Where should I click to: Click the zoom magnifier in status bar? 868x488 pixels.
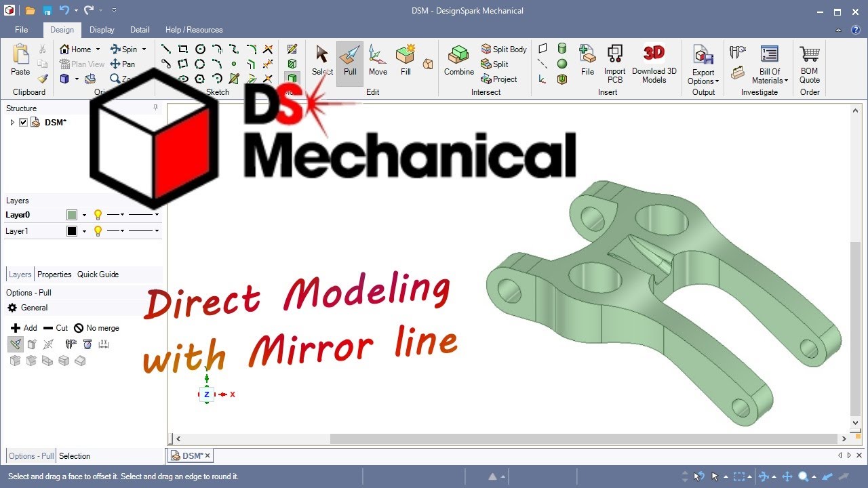(804, 476)
